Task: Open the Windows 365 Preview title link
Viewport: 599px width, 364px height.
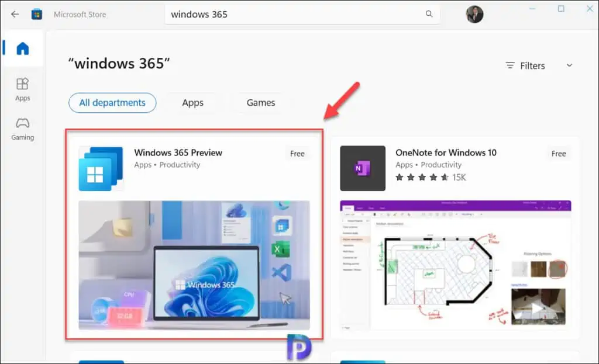Action: (178, 152)
